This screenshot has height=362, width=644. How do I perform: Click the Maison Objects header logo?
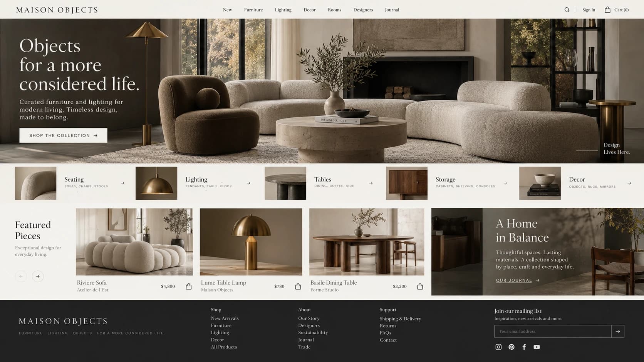pyautogui.click(x=57, y=10)
